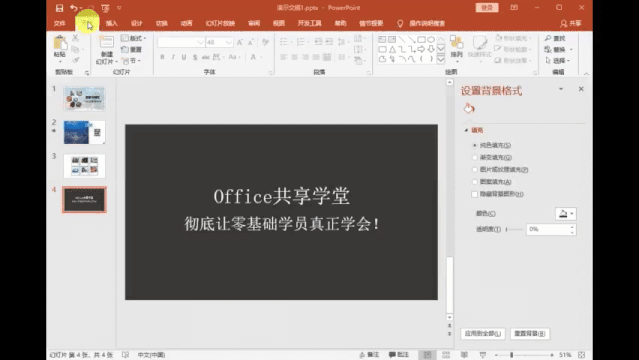The image size is (639, 360).
Task: Pick the right arrow shape in the gallery
Action: [x=421, y=49]
